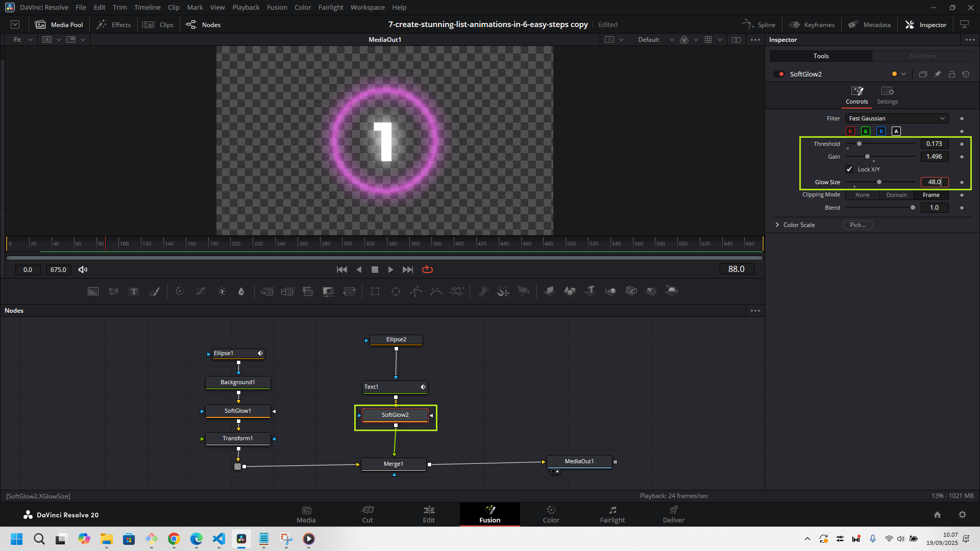980x551 pixels.
Task: Click the Pick... button
Action: pos(857,225)
